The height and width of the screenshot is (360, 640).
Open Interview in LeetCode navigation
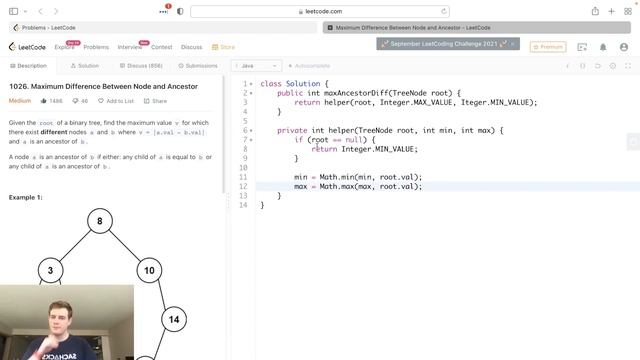coord(130,47)
